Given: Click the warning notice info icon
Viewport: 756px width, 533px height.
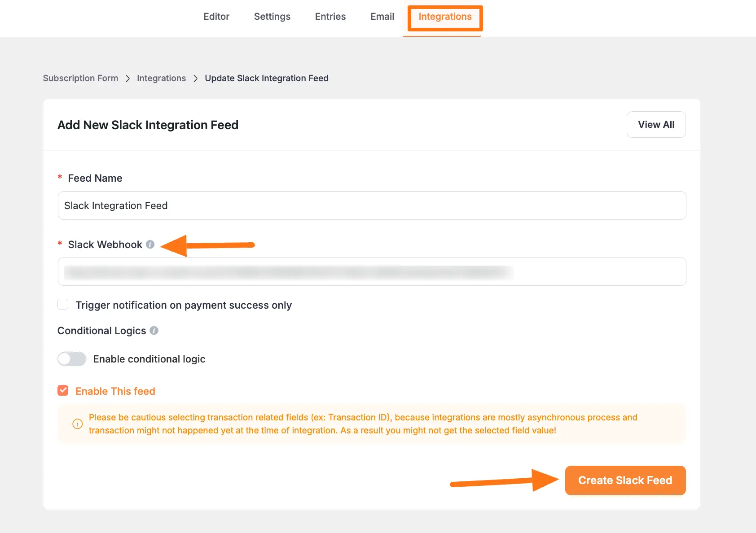Looking at the screenshot, I should pyautogui.click(x=78, y=424).
